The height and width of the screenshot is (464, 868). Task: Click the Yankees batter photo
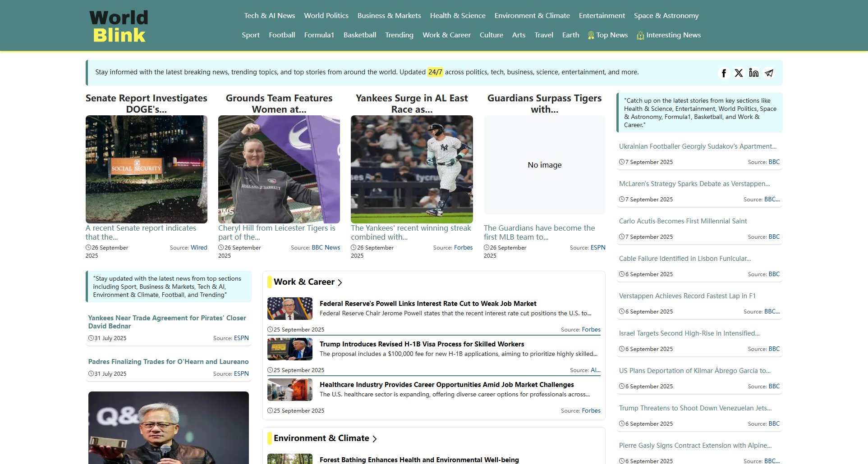[412, 169]
